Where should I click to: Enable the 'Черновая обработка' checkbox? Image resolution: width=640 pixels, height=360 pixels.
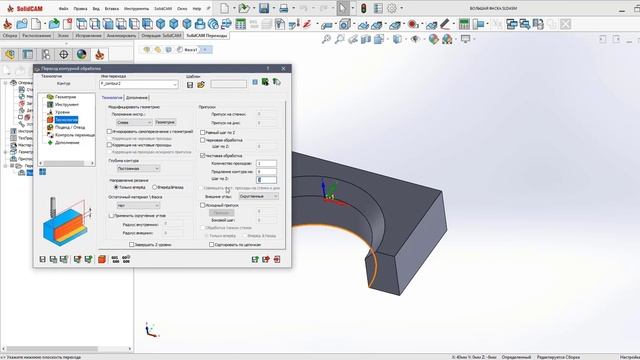(x=202, y=140)
